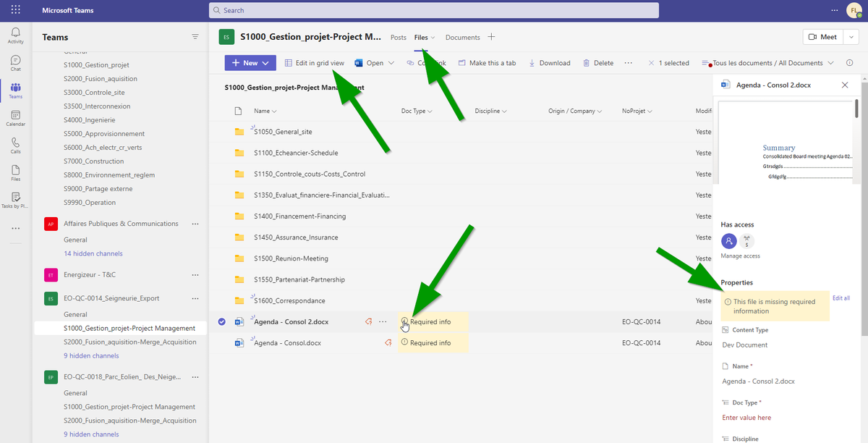868x443 pixels.
Task: Open the NoProjet column header menu
Action: 637,111
